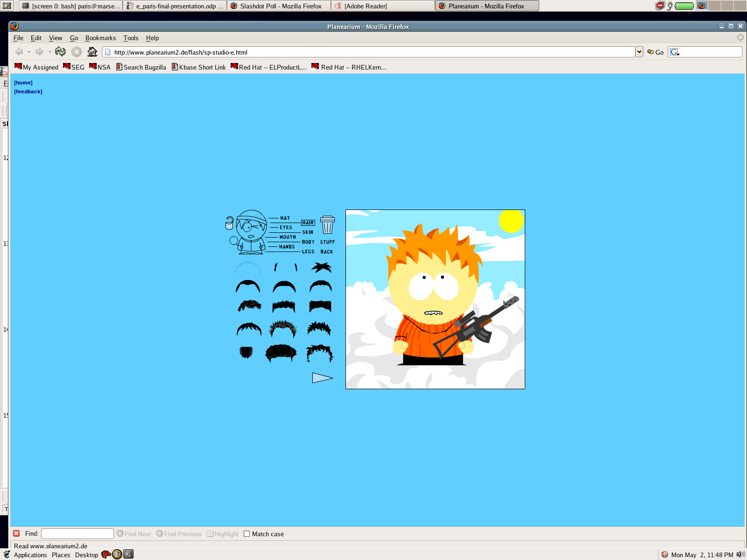747x560 pixels.
Task: Open the Kbase Short Link bookmark
Action: 199,67
